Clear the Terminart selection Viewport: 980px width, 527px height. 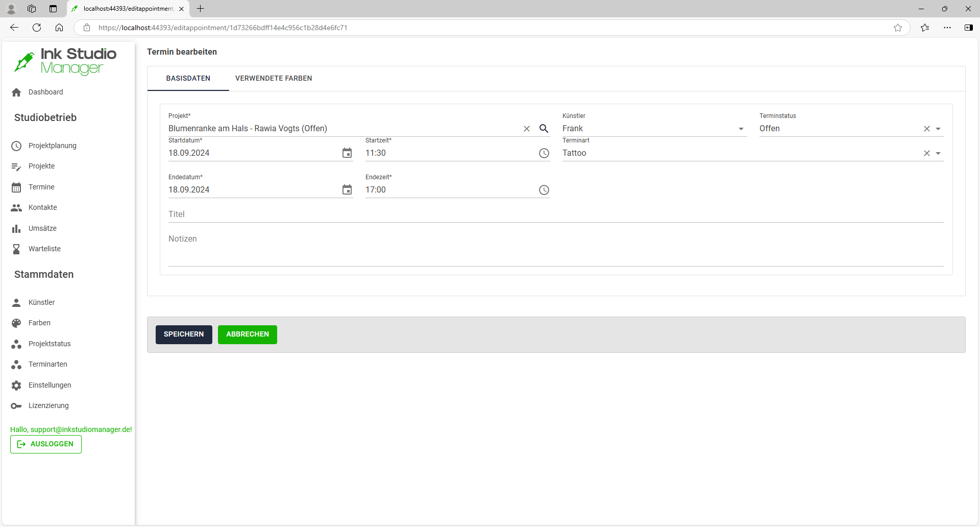click(927, 153)
